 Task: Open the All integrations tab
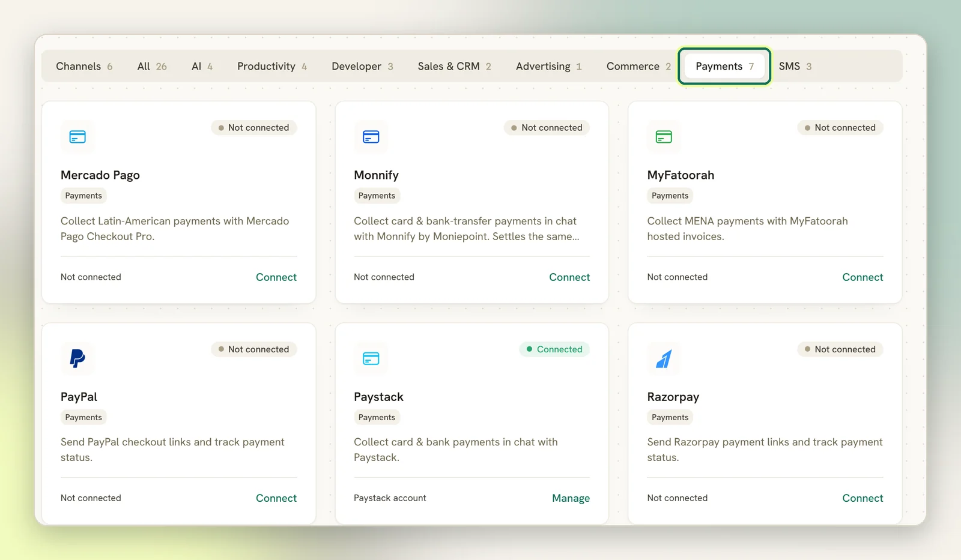point(152,66)
